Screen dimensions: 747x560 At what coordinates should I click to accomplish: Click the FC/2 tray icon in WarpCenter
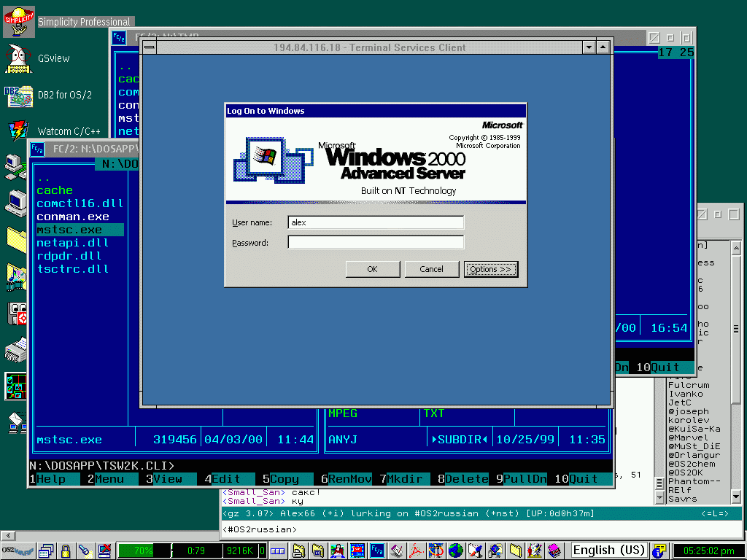pyautogui.click(x=377, y=551)
